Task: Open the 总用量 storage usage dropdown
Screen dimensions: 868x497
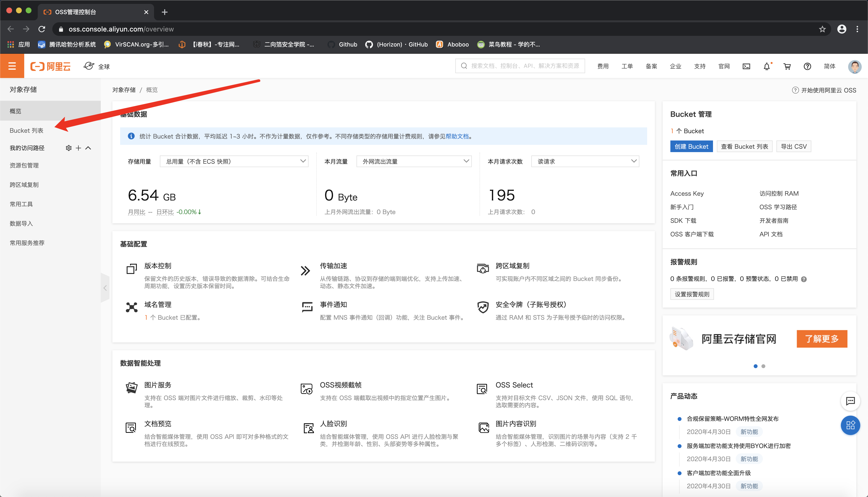Action: [x=234, y=161]
